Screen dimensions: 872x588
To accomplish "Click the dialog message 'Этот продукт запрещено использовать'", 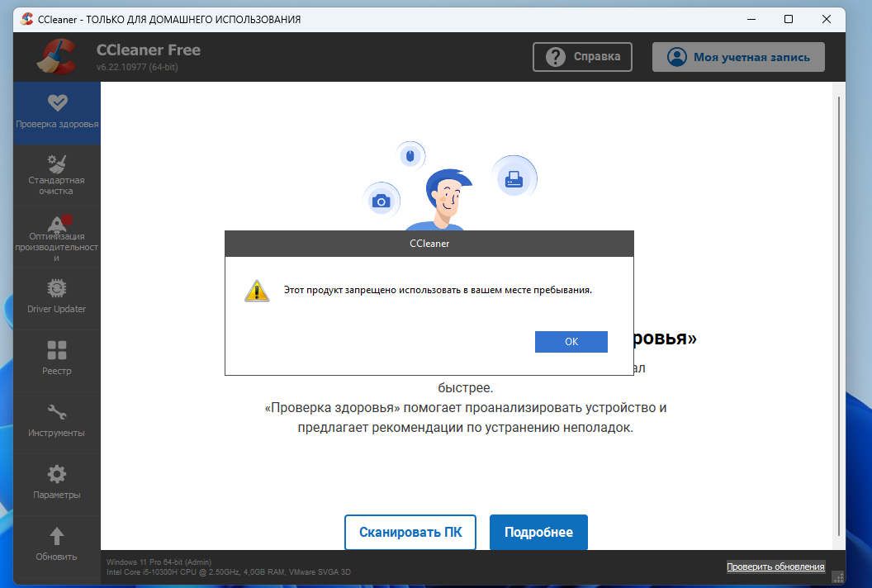I will point(438,290).
